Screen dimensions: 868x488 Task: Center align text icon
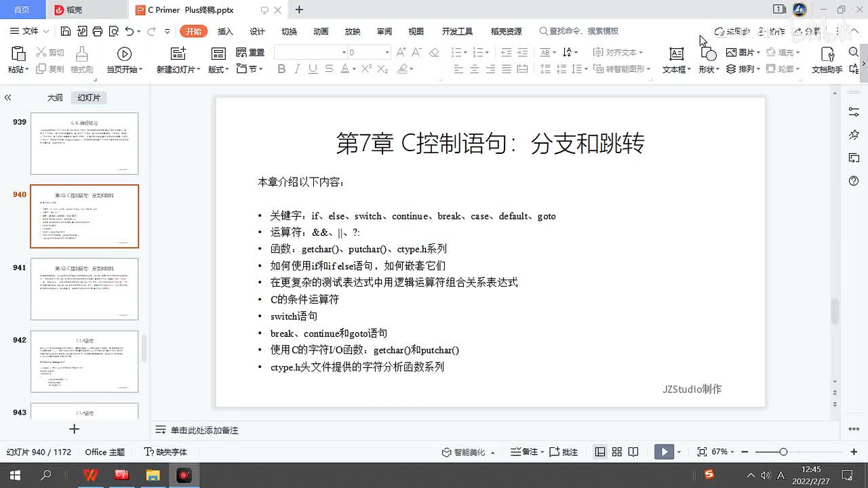click(475, 69)
